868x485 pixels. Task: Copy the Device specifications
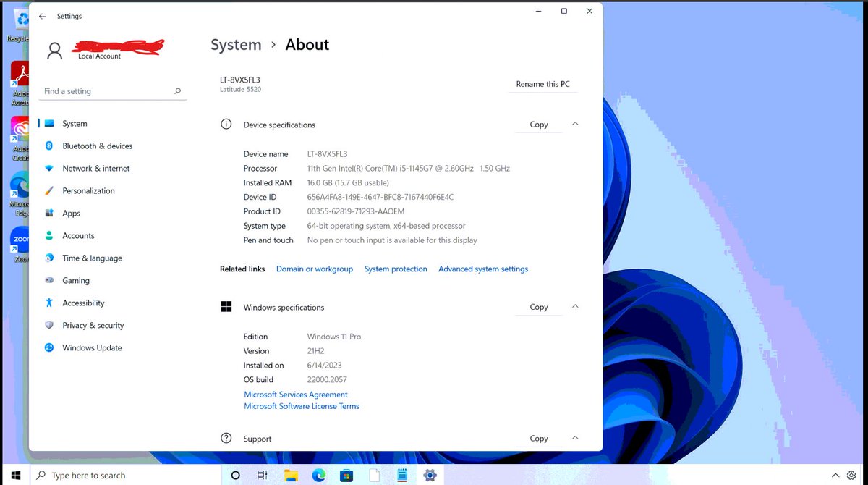click(539, 125)
